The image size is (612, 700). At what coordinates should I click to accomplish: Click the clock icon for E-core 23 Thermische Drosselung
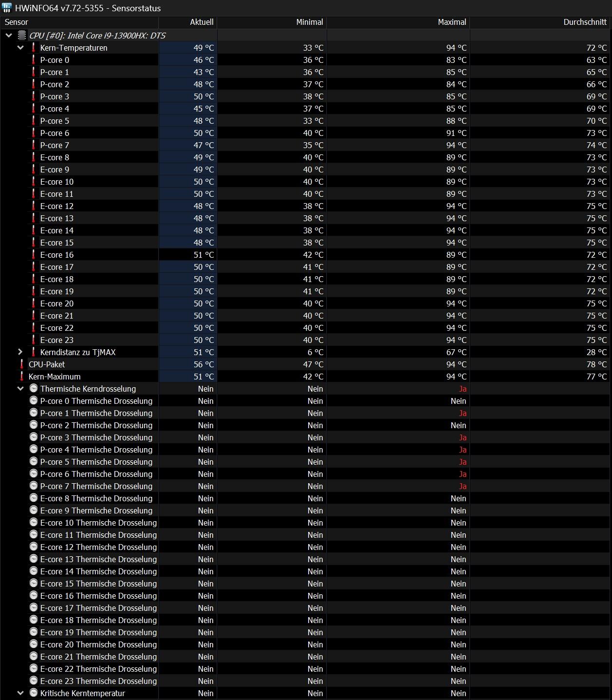pos(34,681)
